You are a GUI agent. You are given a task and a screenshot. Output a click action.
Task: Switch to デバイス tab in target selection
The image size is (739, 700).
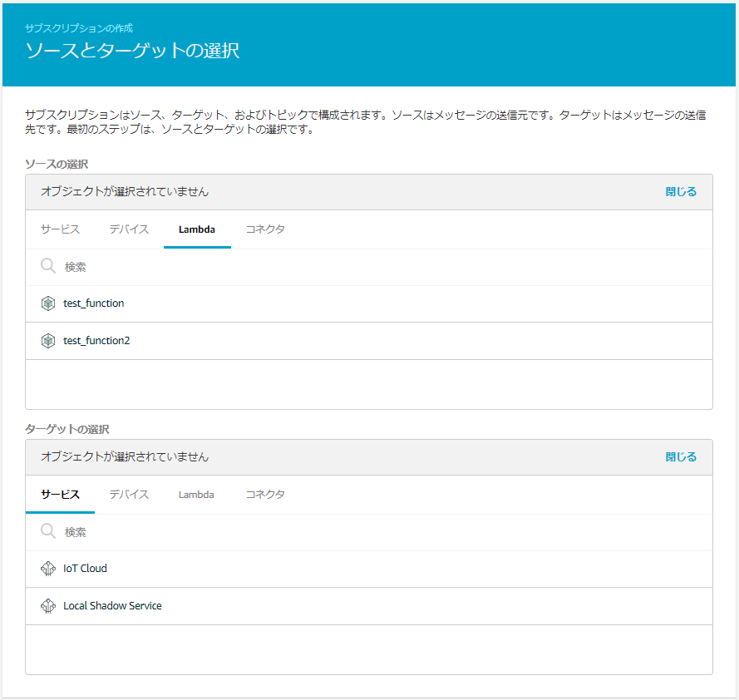(129, 495)
